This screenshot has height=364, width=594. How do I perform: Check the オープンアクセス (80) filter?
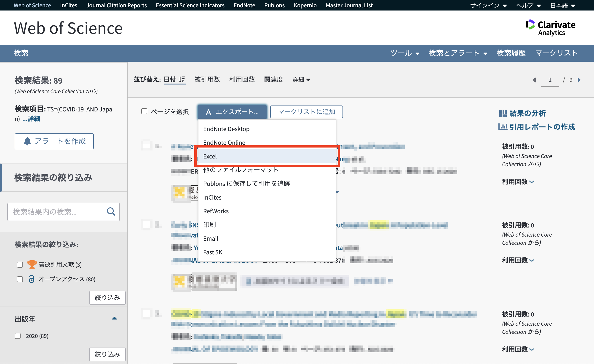coord(20,279)
